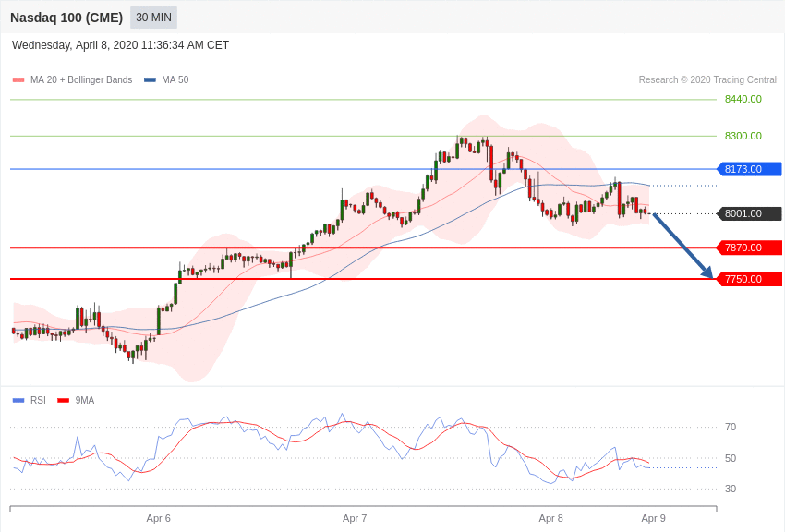Click the 9MA legend color swatch
Screen dimensions: 785x532
click(64, 400)
